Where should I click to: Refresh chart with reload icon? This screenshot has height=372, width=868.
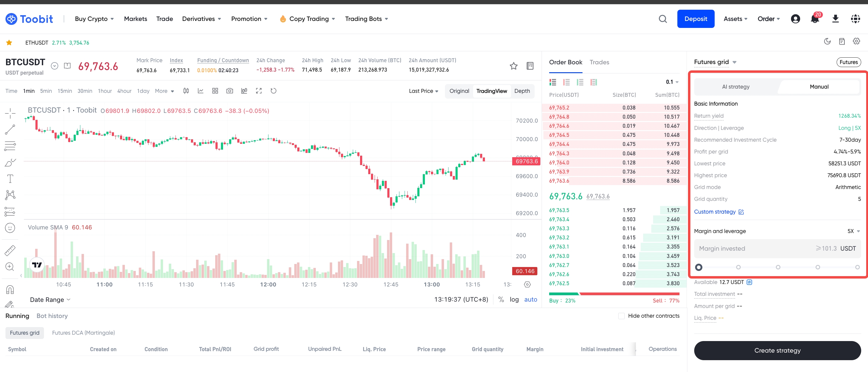click(273, 91)
